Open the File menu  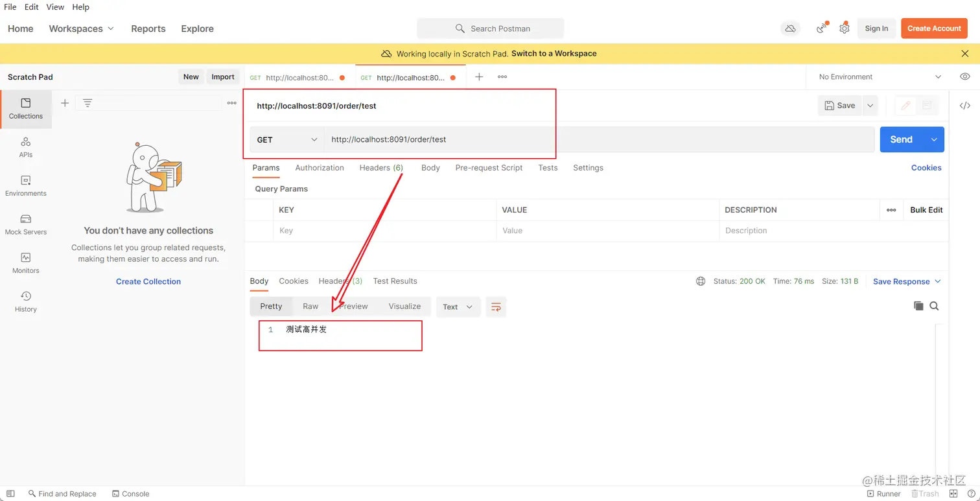click(x=10, y=7)
